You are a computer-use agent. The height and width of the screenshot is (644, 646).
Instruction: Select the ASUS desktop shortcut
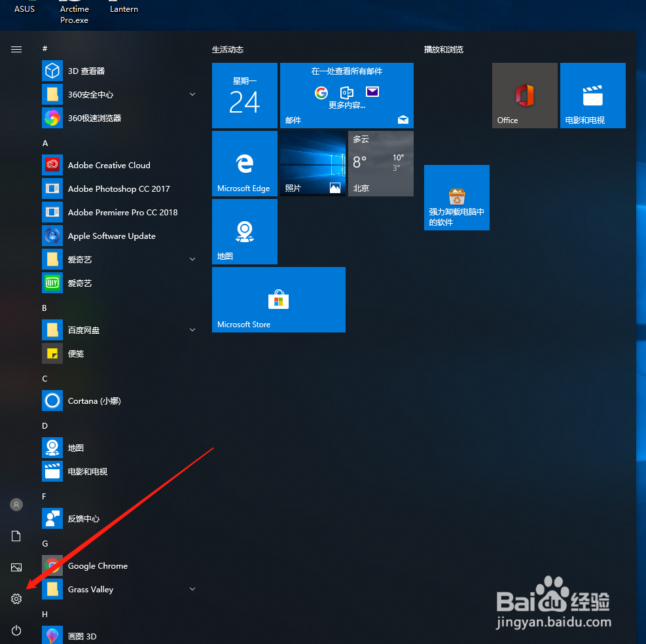24,9
